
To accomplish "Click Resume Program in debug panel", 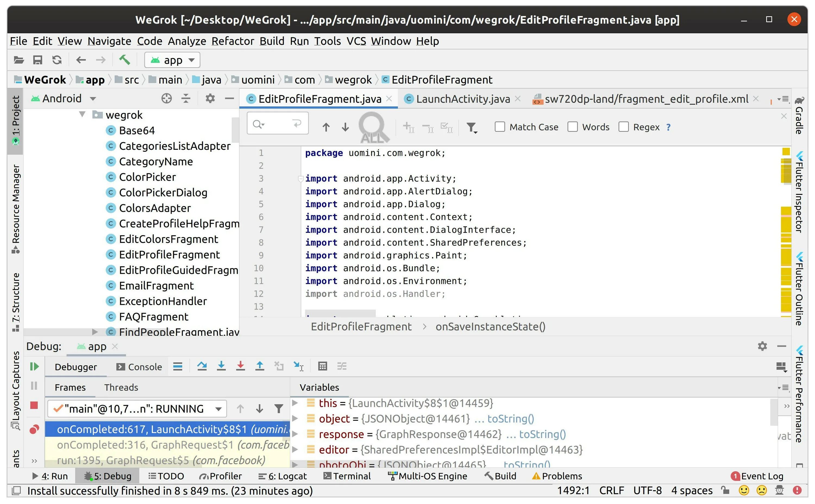I will click(x=34, y=367).
